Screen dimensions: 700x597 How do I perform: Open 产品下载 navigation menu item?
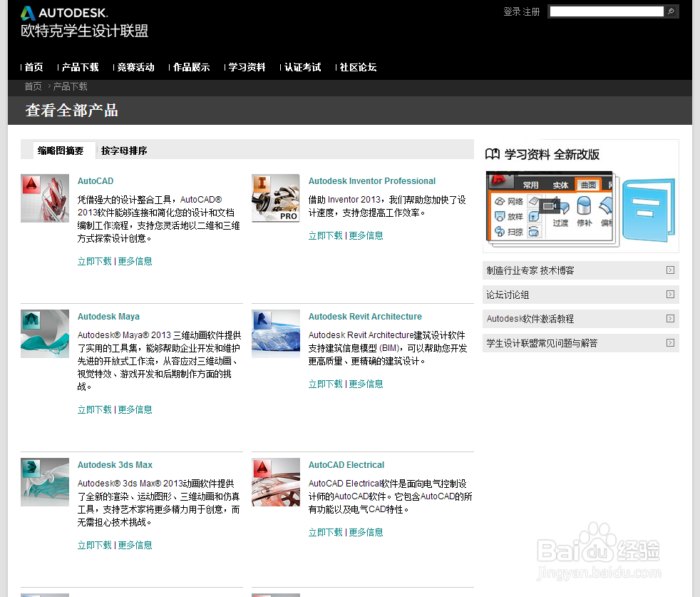81,68
